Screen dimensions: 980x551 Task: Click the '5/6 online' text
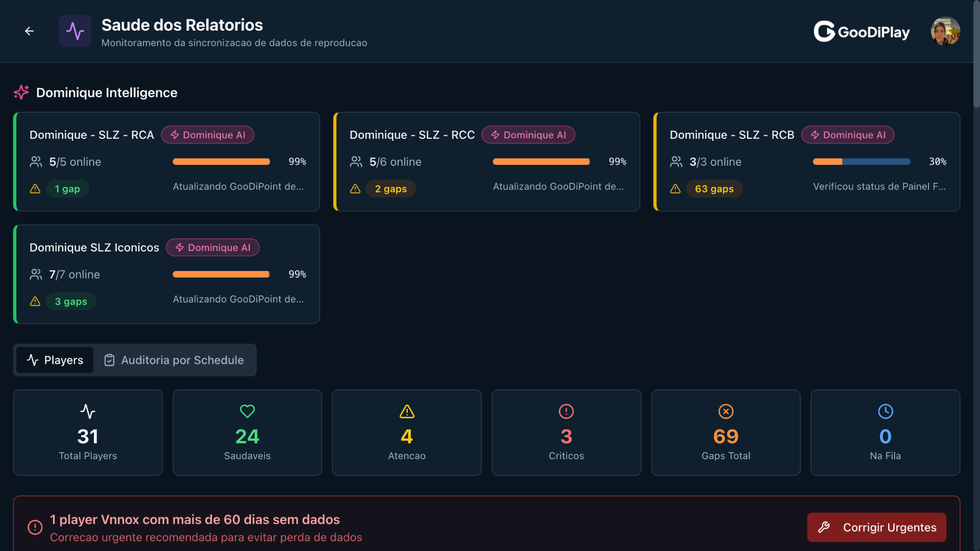(x=396, y=162)
